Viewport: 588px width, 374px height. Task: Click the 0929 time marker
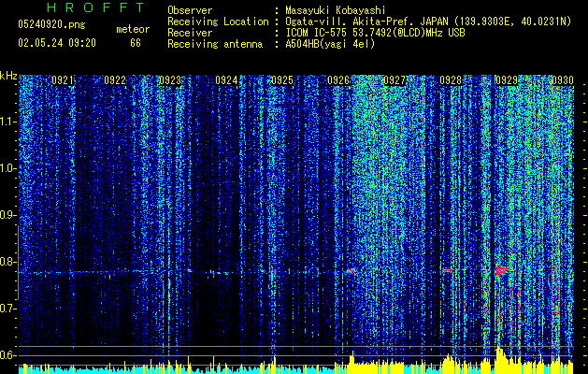(x=507, y=80)
